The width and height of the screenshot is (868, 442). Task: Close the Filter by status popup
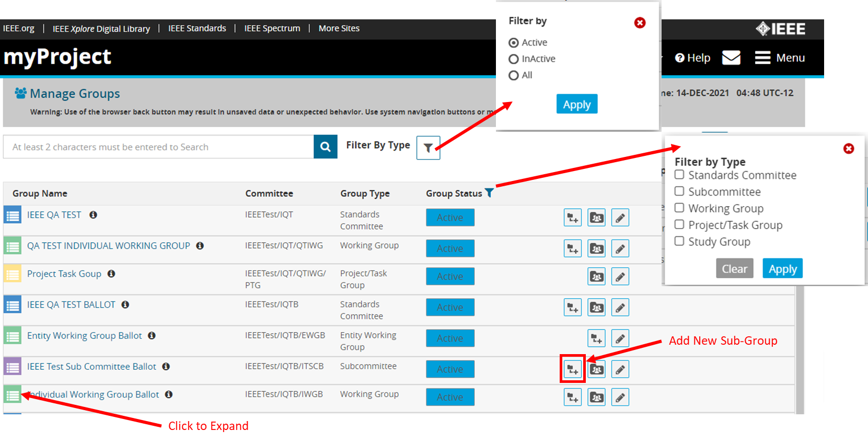[640, 22]
